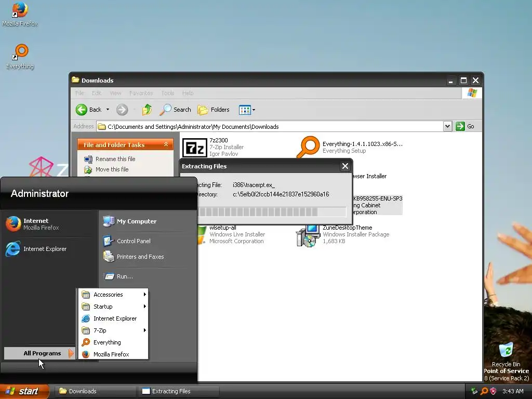532x399 pixels.
Task: Launch Mozilla Firefox from All Programs list
Action: pyautogui.click(x=113, y=354)
